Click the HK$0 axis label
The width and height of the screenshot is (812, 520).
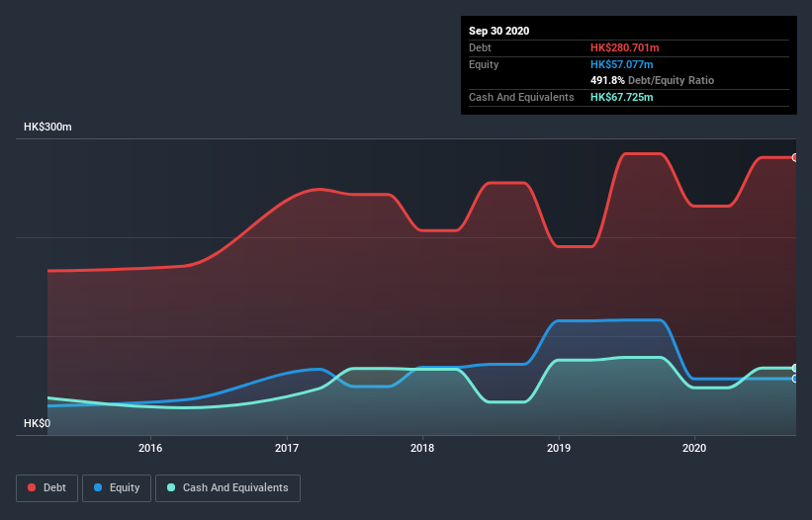[x=38, y=423]
